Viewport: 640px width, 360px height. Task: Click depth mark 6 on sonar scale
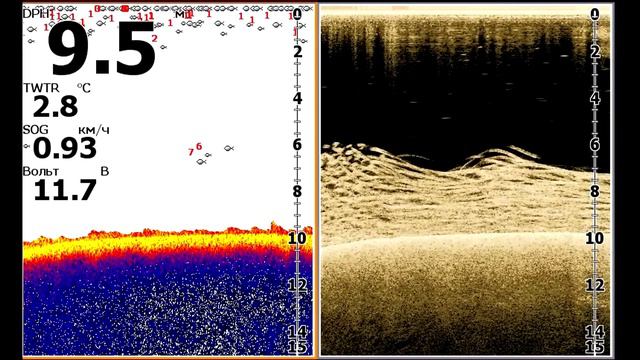pos(298,144)
